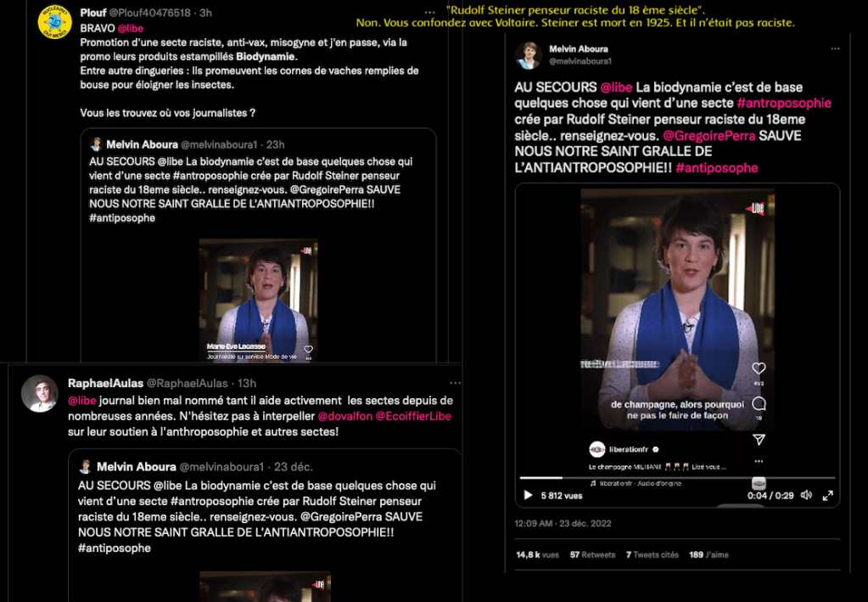This screenshot has width=868, height=602.
Task: Open more options on RaphaelAulas tweet
Action: (x=455, y=383)
